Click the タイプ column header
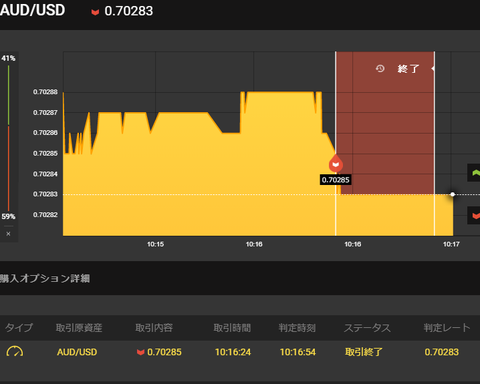 19,328
